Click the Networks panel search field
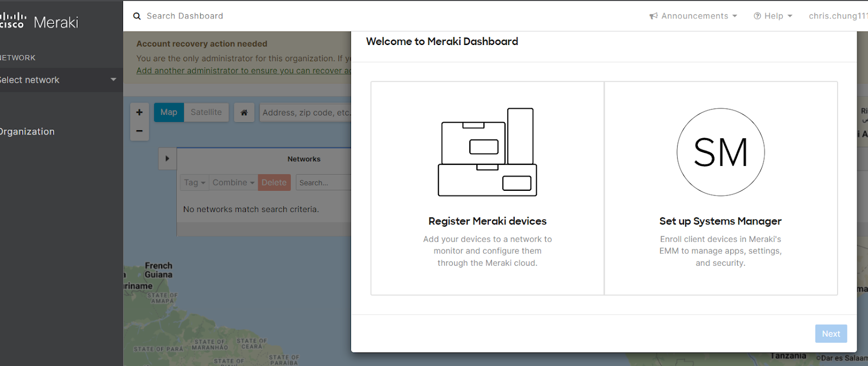This screenshot has width=868, height=366. 324,183
